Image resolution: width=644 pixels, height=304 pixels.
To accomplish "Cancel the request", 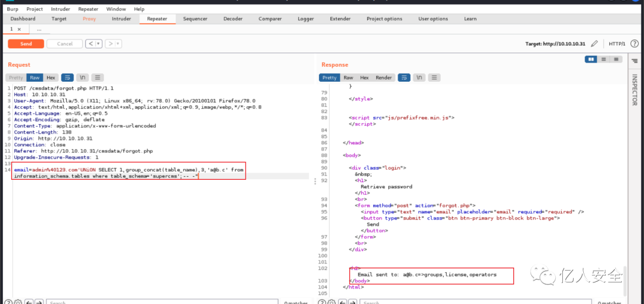I will pos(65,44).
